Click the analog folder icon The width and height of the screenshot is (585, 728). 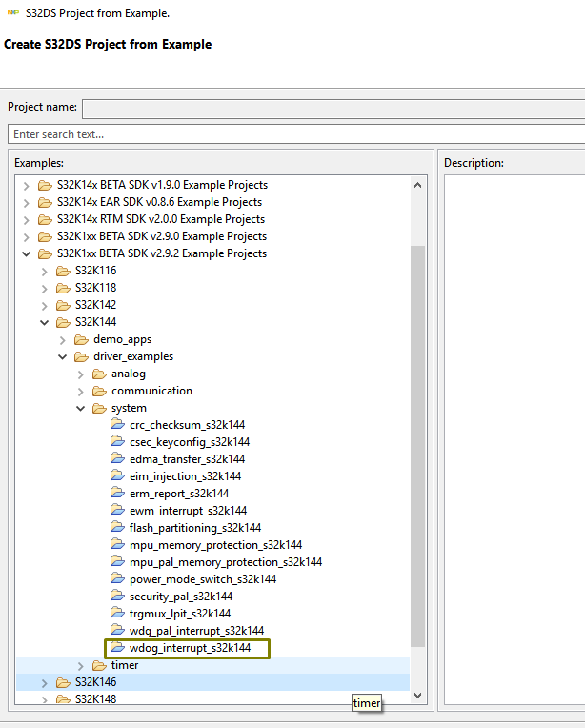[x=99, y=374]
